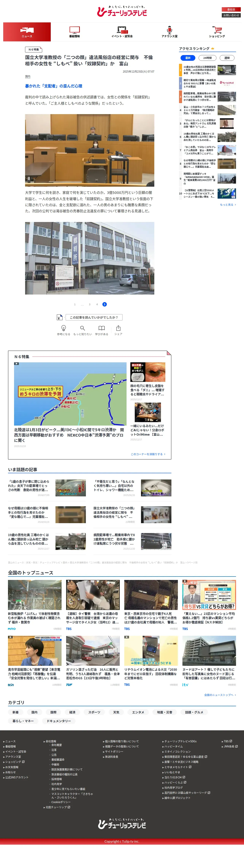Select the エンタメ category chip
This screenshot has height=868, width=244.
coord(138,712)
